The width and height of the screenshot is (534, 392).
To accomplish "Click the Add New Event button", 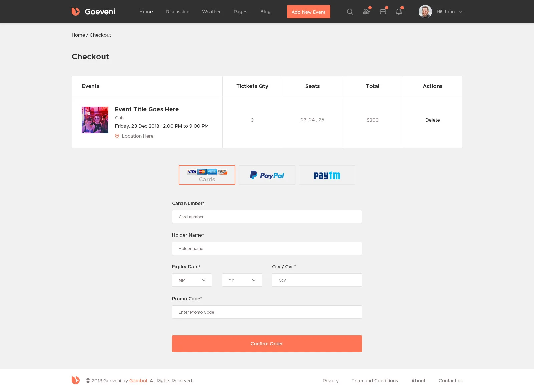I will (x=308, y=12).
